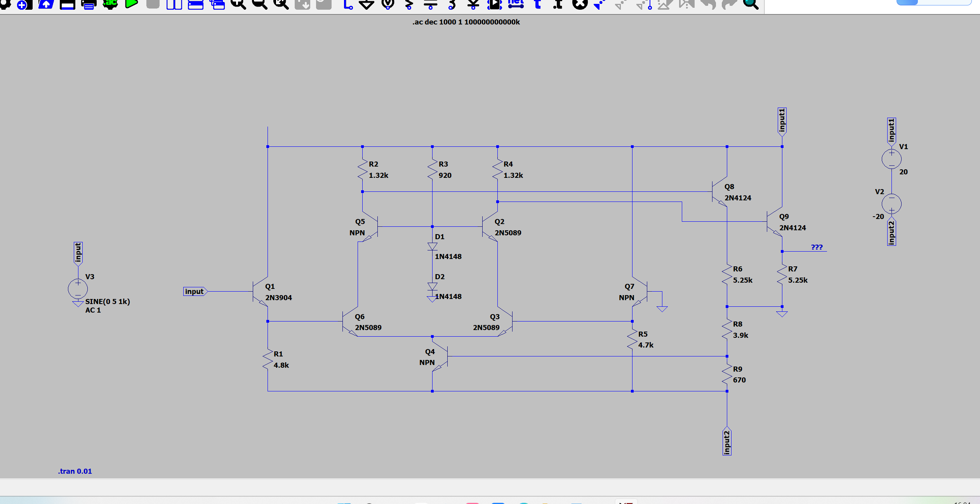Place a diode
The height and width of the screenshot is (504, 980).
click(x=473, y=4)
